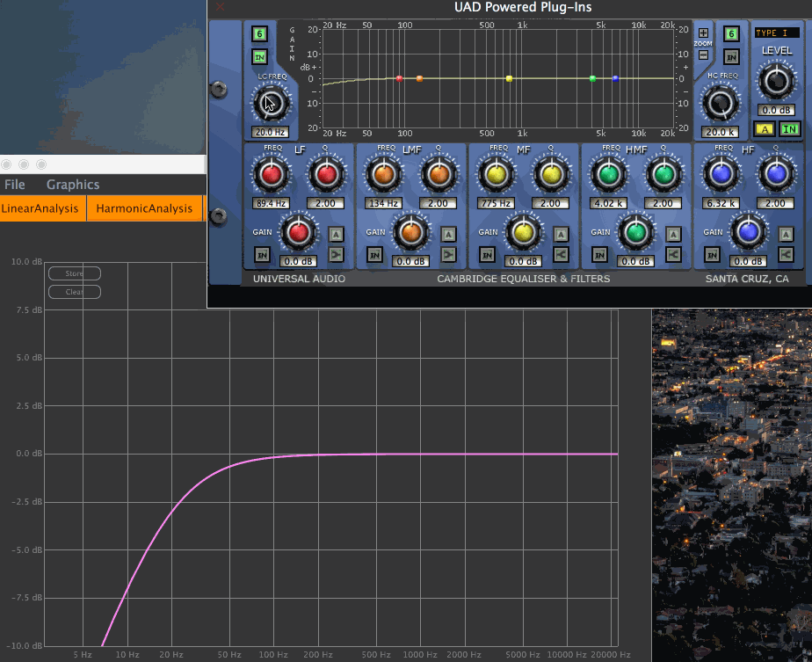This screenshot has width=812, height=662.
Task: Click the Clear button on analysis graph
Action: pos(75,292)
